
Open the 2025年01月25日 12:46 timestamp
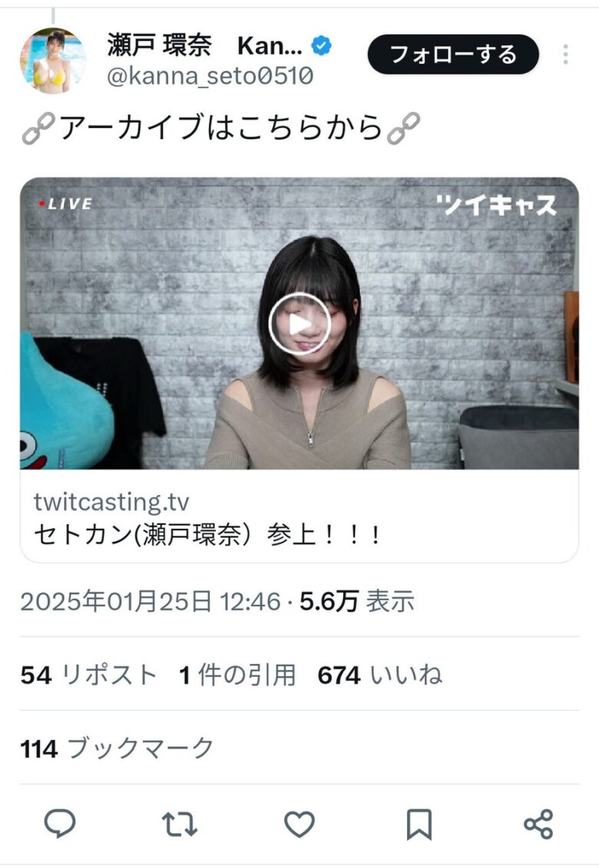(151, 601)
